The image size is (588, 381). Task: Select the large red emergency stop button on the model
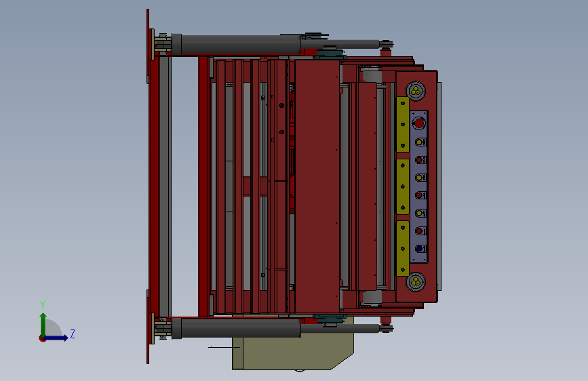pyautogui.click(x=418, y=123)
